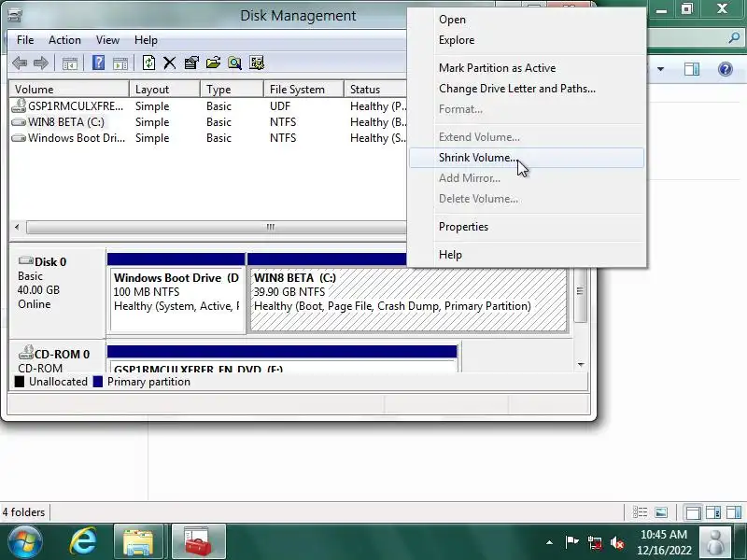Screen dimensions: 747x560
Task: Select Mark Partition as Active
Action: pos(527,68)
